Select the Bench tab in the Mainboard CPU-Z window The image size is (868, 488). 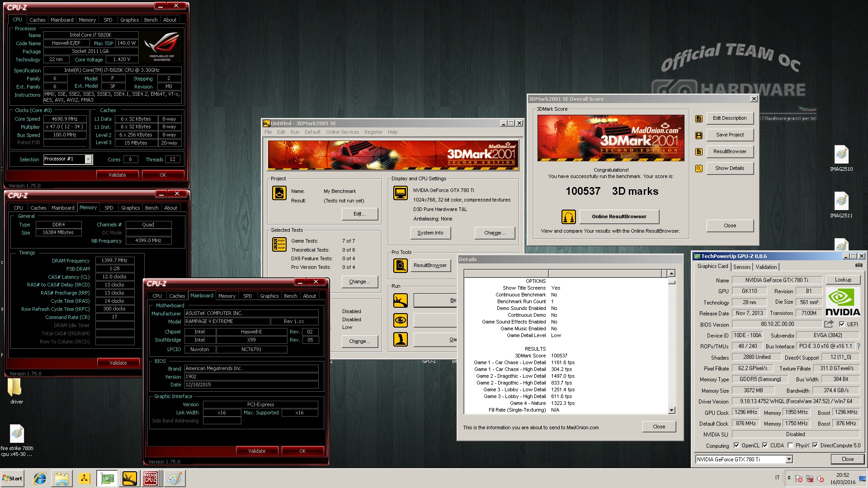click(x=291, y=296)
